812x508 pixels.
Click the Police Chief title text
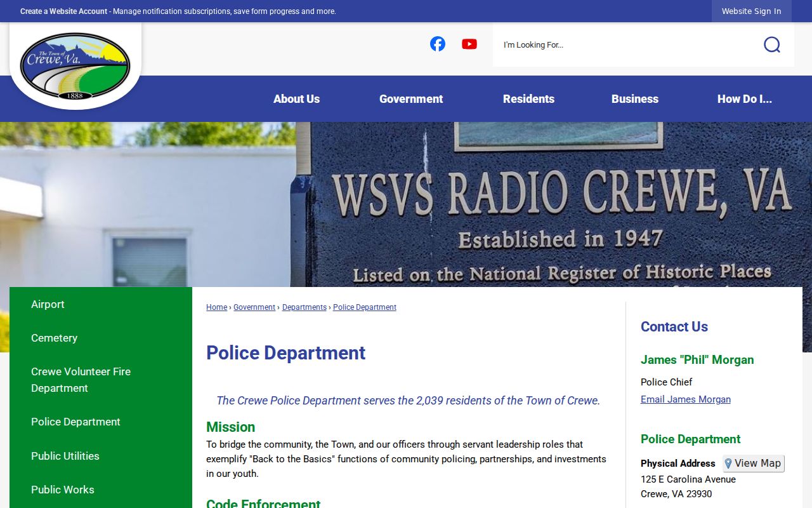[x=666, y=382]
